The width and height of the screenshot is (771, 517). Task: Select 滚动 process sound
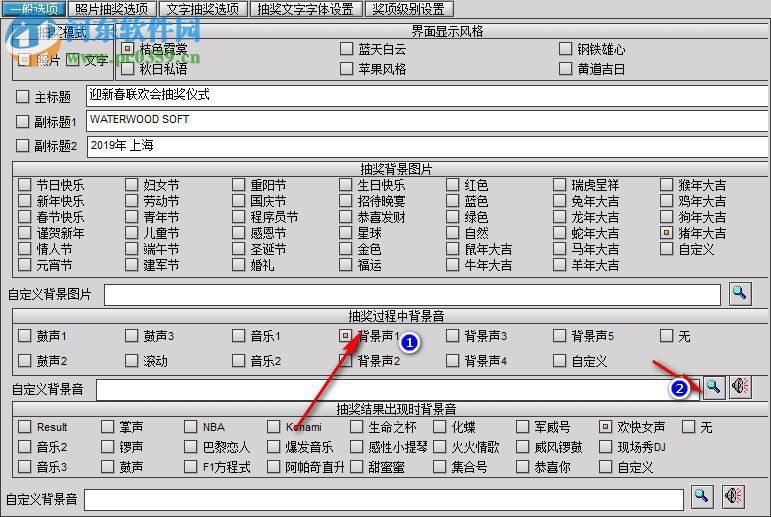click(x=131, y=361)
